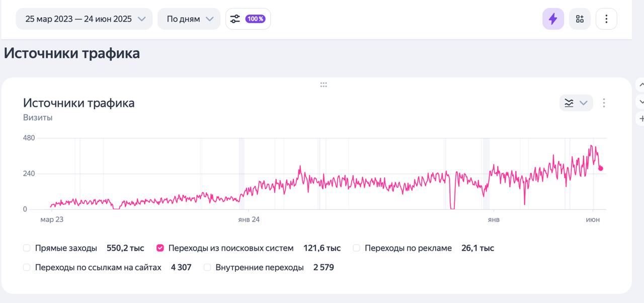Select the AI assistant lightning icon
The image size is (644, 303).
click(x=553, y=18)
